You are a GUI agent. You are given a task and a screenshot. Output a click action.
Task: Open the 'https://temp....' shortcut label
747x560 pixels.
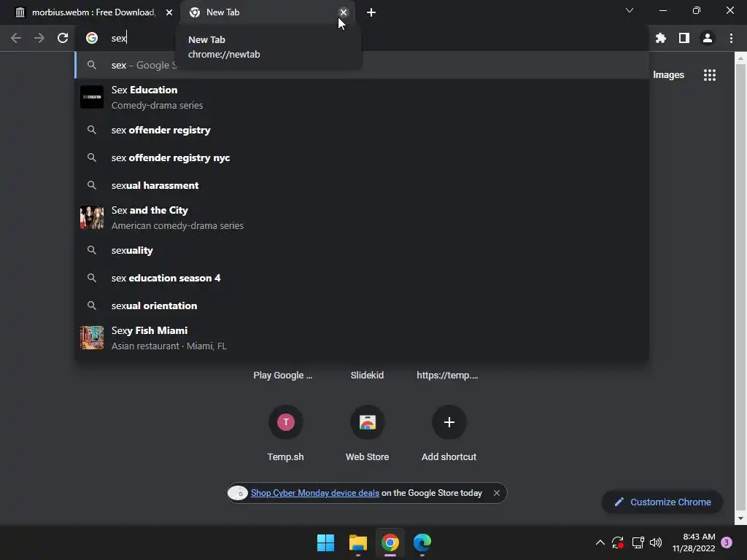point(447,376)
